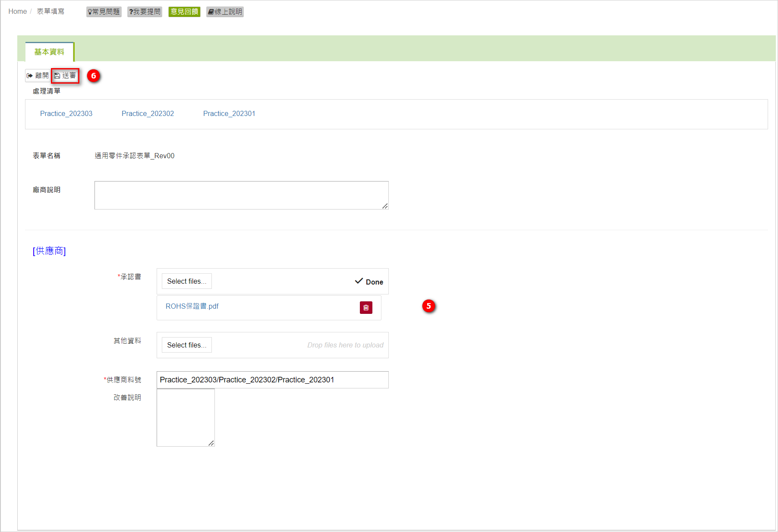
Task: Open the 線上說明 online help button
Action: (x=225, y=12)
